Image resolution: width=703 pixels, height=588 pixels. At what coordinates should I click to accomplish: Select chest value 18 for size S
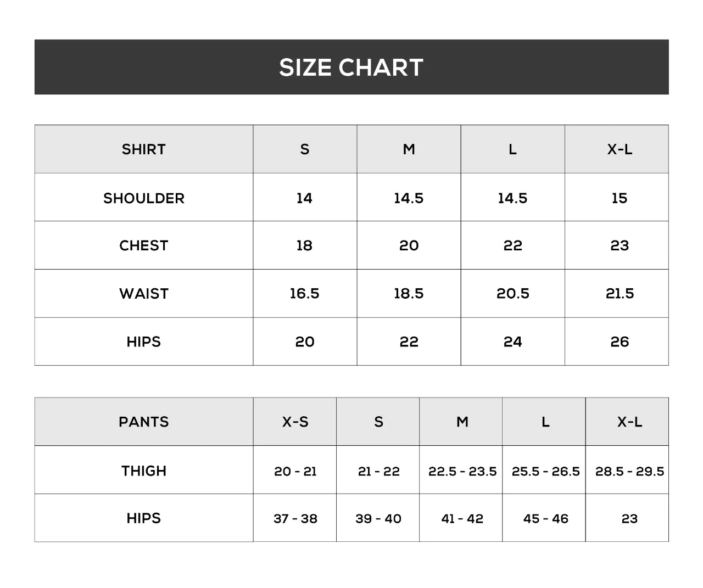coord(304,245)
